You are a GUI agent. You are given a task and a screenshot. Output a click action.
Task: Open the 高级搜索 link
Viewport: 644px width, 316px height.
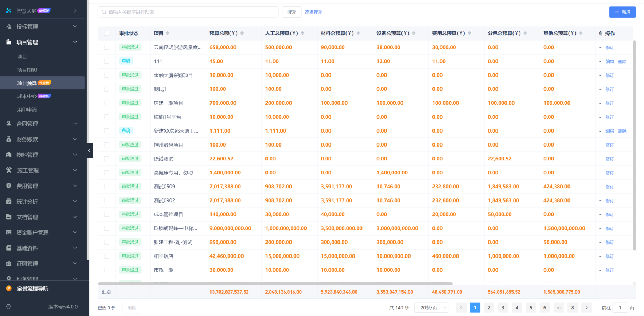313,12
